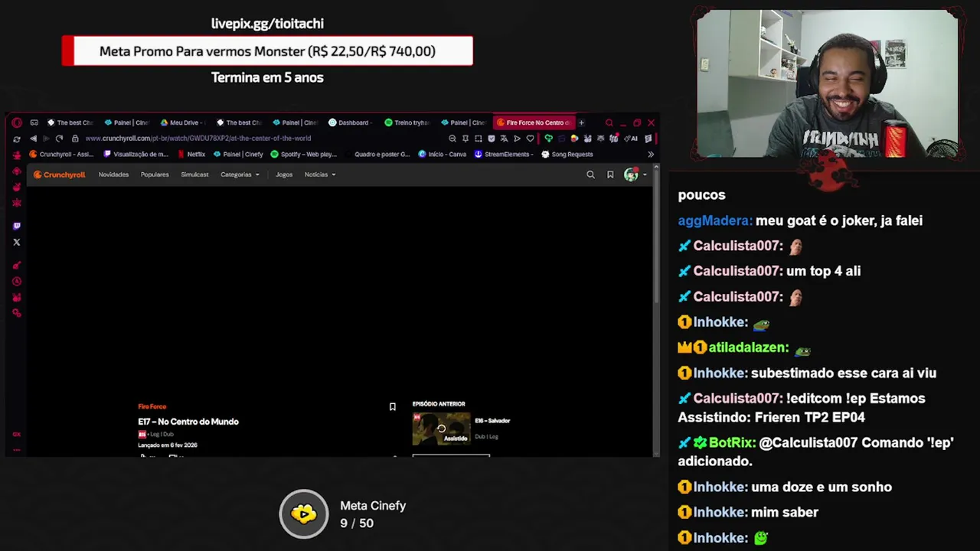Open the Fire Force series link
Screen dimensions: 980x551
click(152, 406)
